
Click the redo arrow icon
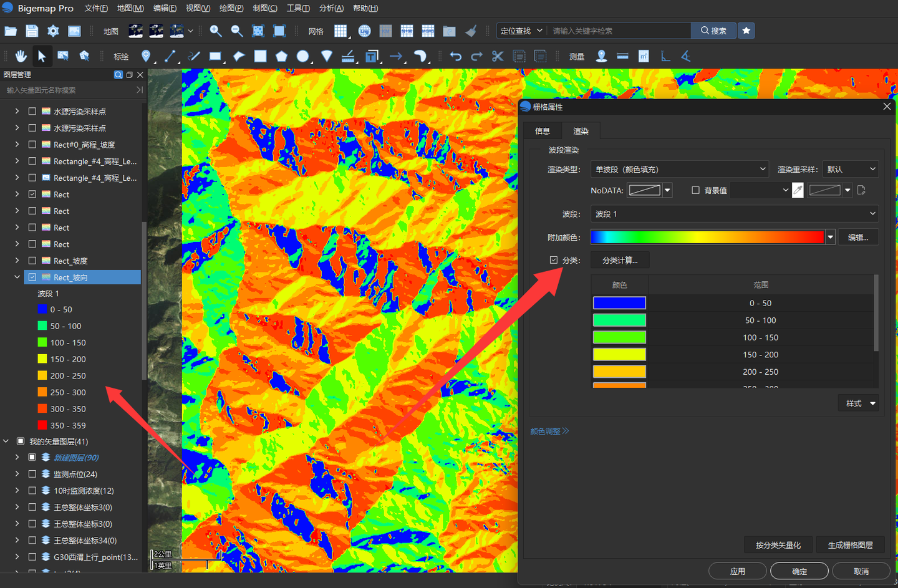(x=476, y=56)
